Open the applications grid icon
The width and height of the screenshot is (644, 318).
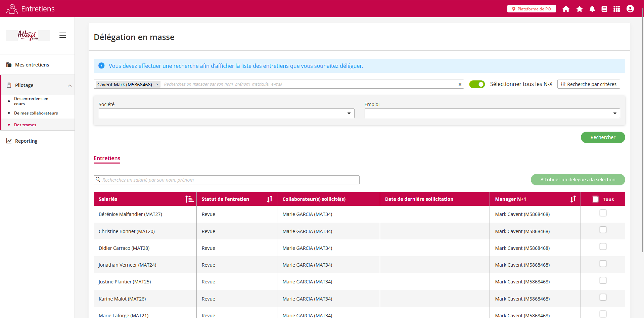coord(616,9)
